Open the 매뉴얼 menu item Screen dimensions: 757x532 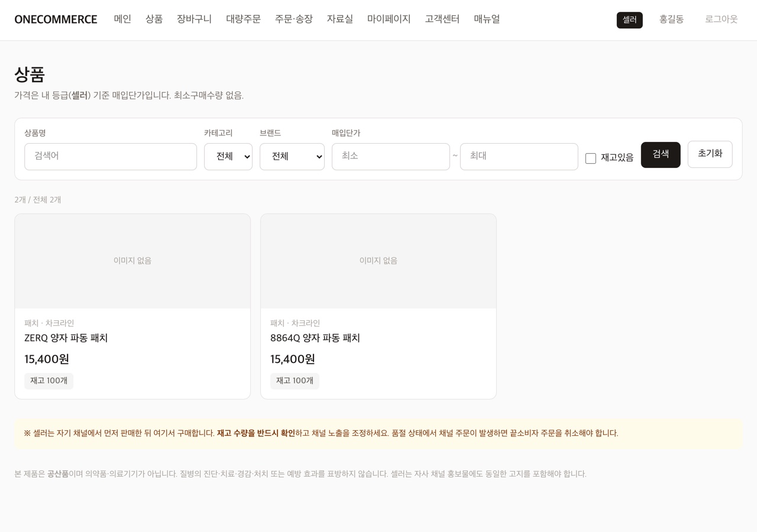coord(487,19)
